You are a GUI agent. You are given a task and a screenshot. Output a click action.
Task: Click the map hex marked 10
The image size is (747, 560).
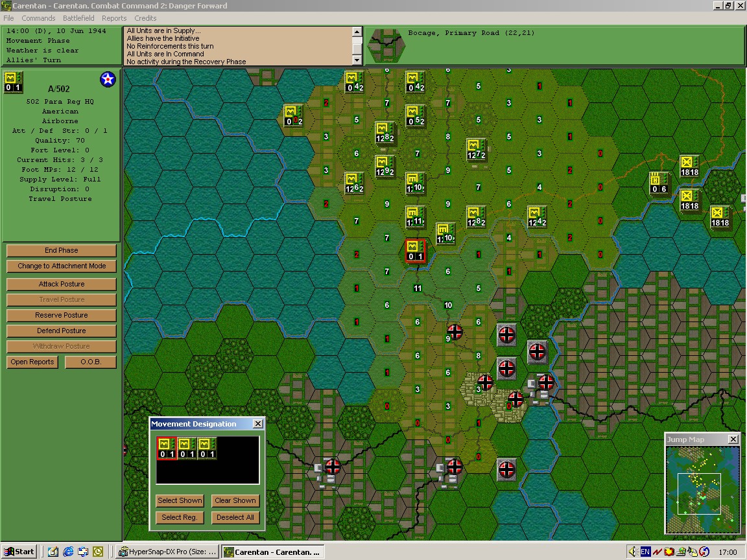point(448,305)
